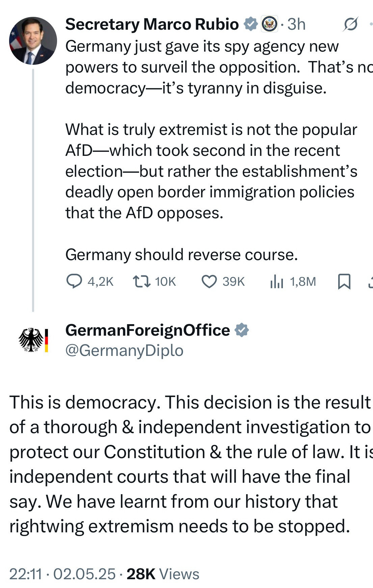Click the 22:11 · 02.05.25 timestamp
The height and width of the screenshot is (588, 373).
[62, 574]
